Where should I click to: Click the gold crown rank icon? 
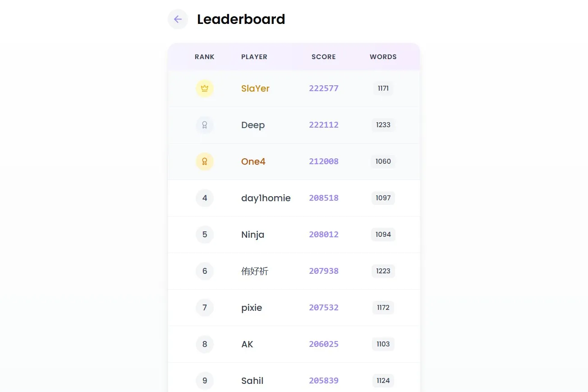pyautogui.click(x=205, y=88)
